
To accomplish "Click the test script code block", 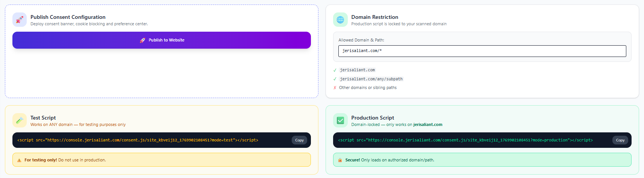I will [x=138, y=140].
